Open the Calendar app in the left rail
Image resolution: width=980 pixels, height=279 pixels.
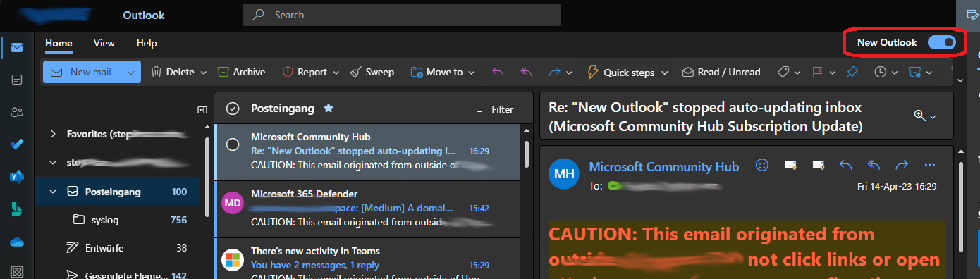click(x=17, y=80)
